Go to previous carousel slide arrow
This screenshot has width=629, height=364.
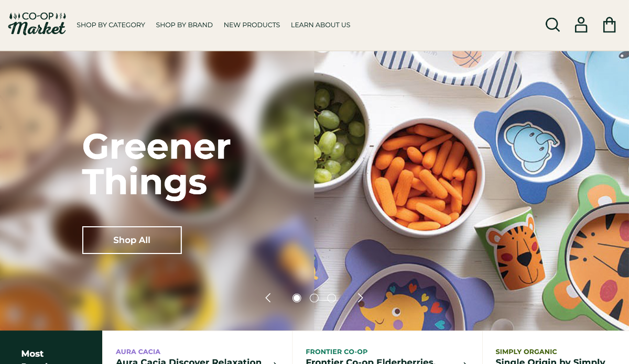[x=268, y=298]
